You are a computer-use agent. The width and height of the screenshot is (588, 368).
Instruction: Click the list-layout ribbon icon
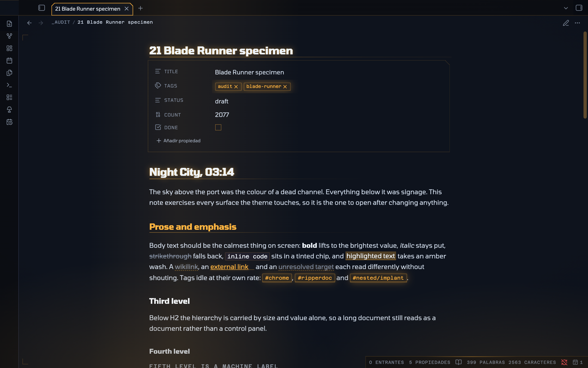coord(9,97)
